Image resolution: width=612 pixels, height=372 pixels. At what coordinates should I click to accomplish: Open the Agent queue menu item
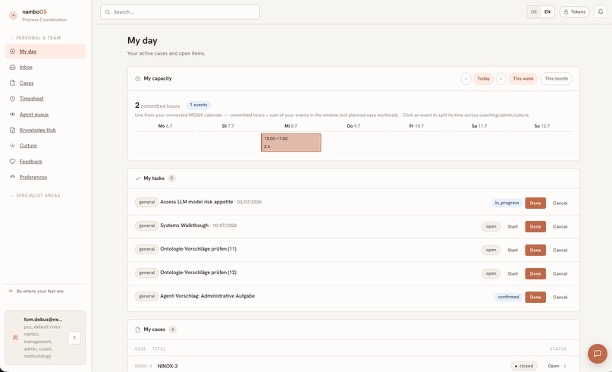point(45,114)
